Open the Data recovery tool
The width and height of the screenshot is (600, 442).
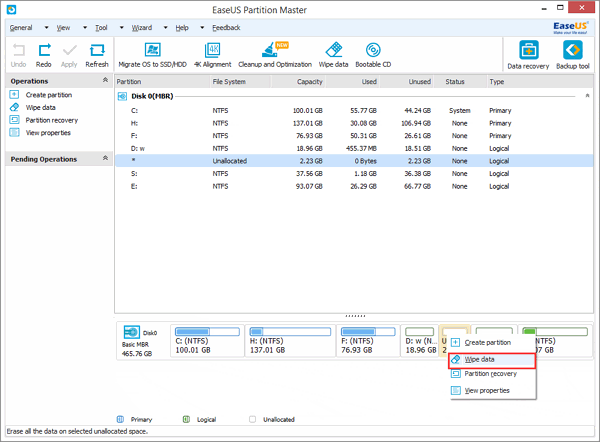(x=528, y=55)
